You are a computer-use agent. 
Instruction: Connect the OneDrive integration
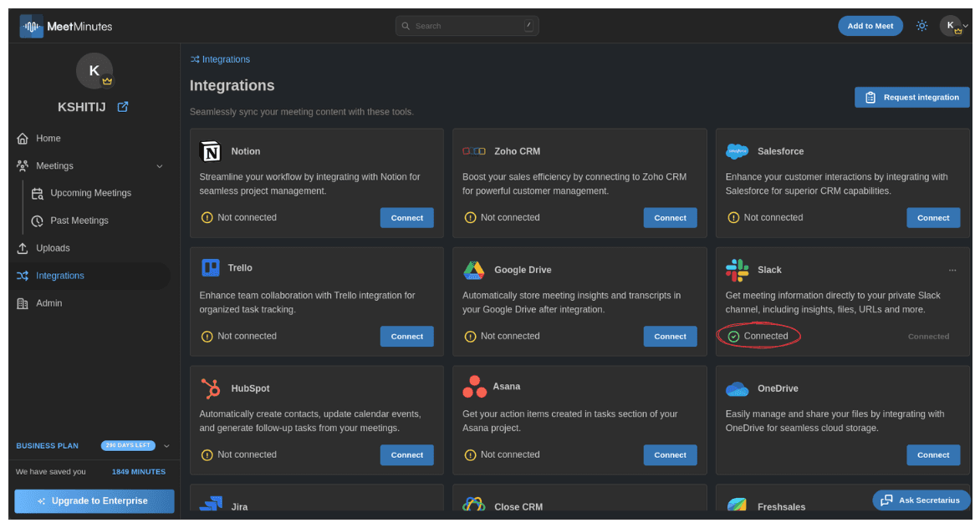coord(933,455)
